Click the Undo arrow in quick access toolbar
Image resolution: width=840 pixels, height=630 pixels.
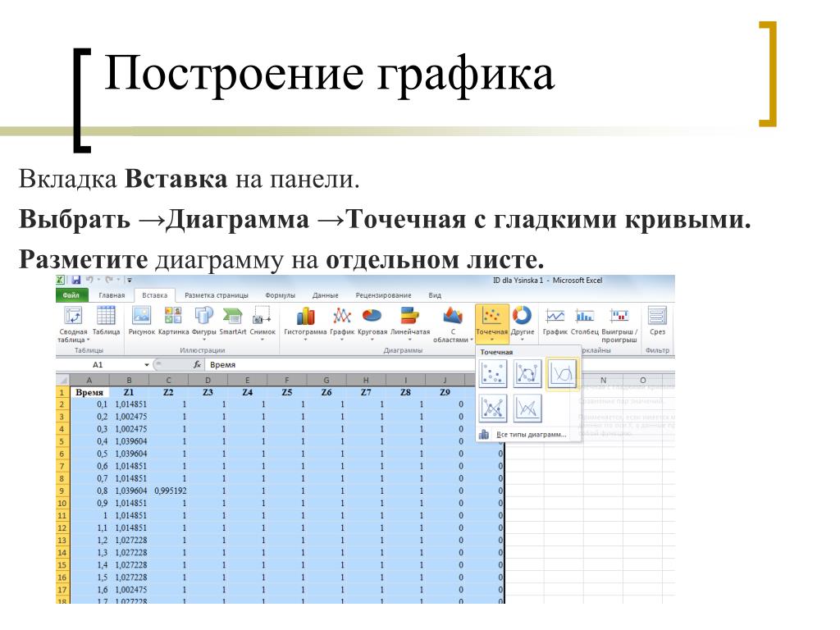(89, 280)
